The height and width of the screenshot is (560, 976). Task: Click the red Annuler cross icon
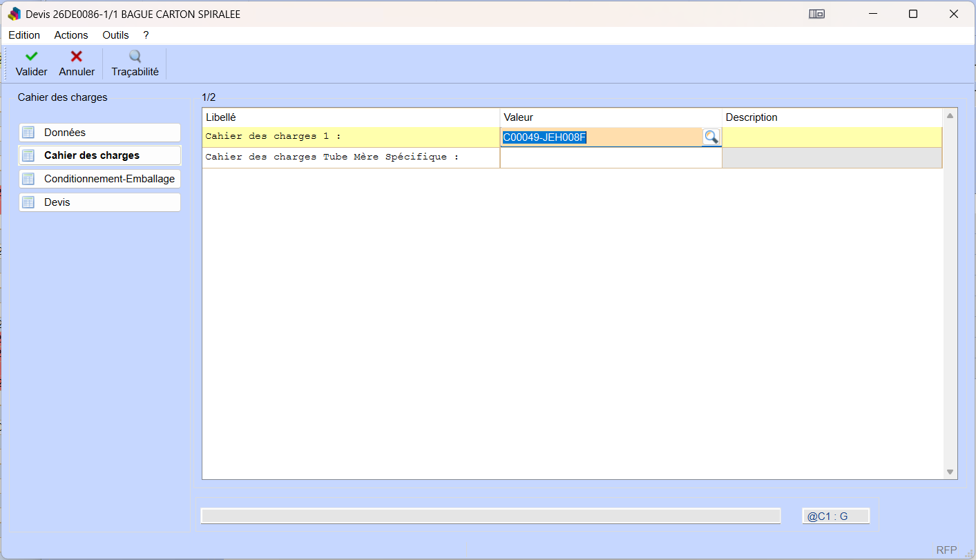(x=77, y=57)
